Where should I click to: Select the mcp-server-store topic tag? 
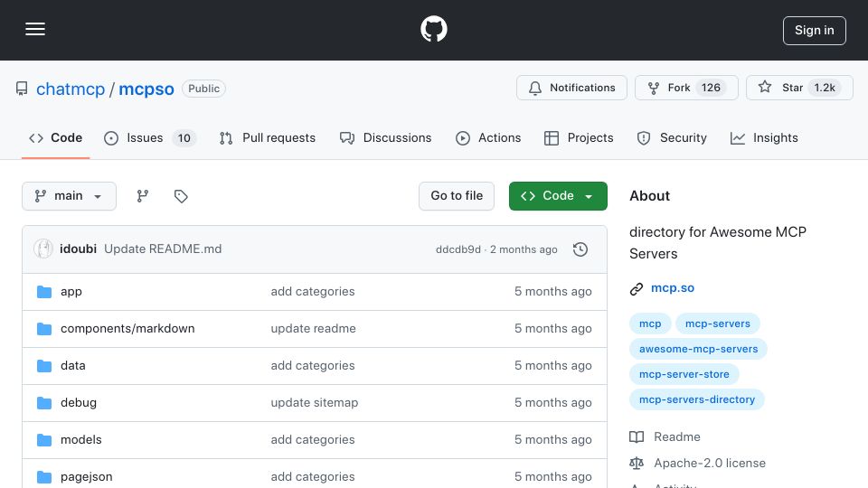point(684,374)
